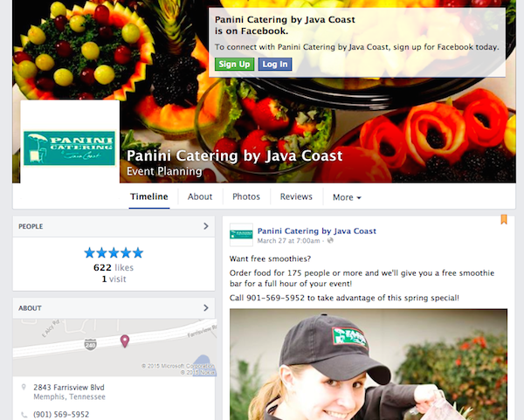Open the Panini Catering by Java Coast post author link
This screenshot has height=420, width=524.
click(317, 231)
